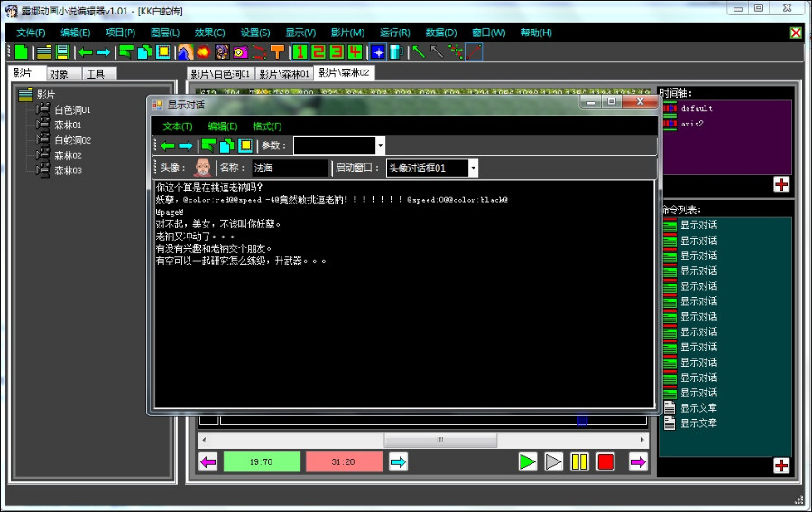
Task: Click the cyan copy icon in main toolbar
Action: 144,51
